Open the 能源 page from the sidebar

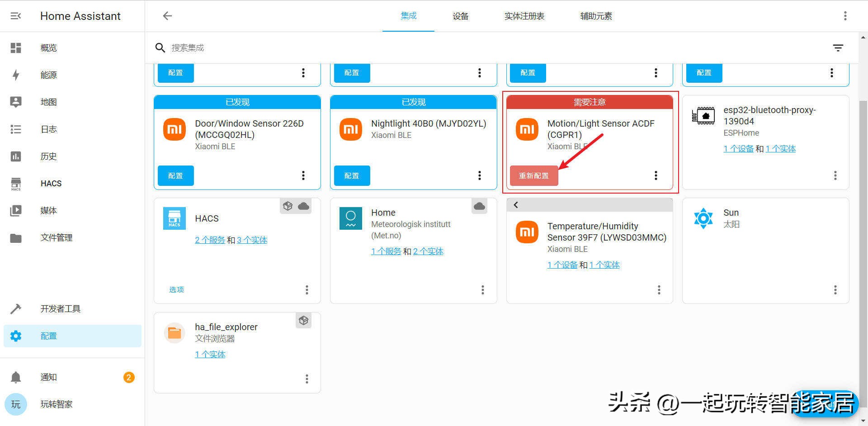pos(48,75)
